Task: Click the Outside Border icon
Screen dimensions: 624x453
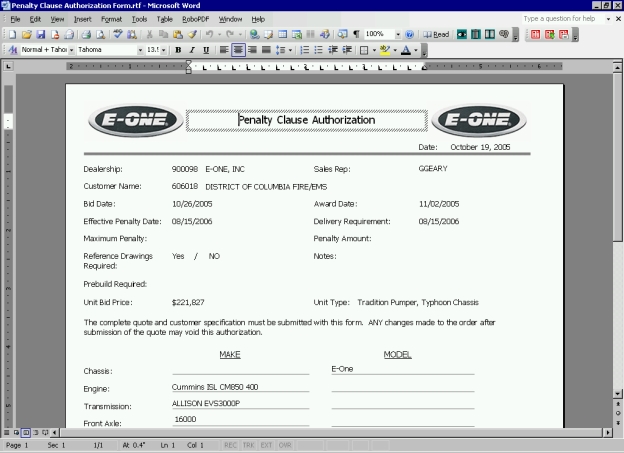Action: point(364,50)
